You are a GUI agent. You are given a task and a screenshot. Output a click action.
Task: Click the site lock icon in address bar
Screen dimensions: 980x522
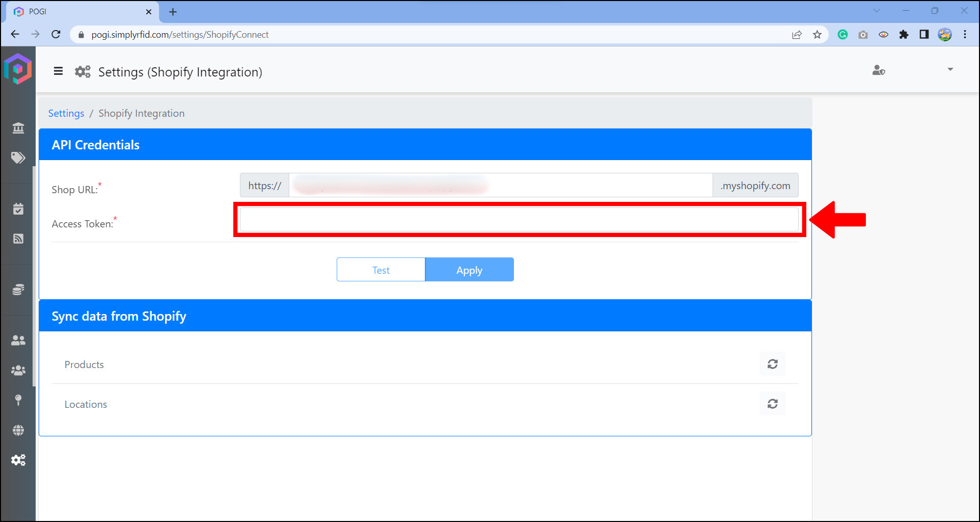pos(80,35)
